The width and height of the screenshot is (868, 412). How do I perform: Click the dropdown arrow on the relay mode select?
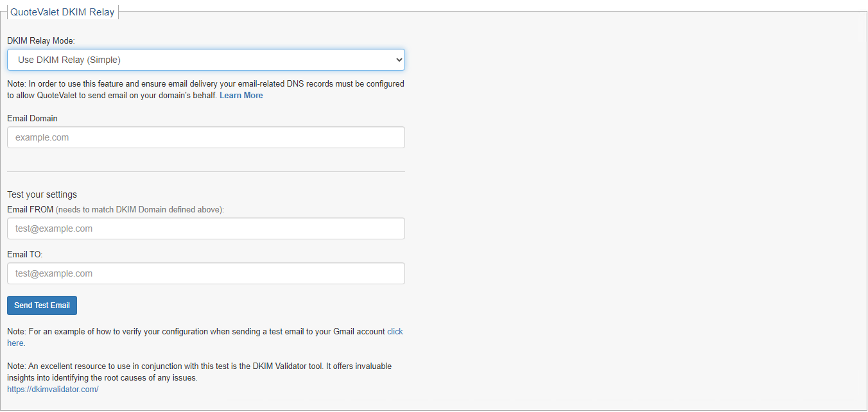click(x=399, y=60)
